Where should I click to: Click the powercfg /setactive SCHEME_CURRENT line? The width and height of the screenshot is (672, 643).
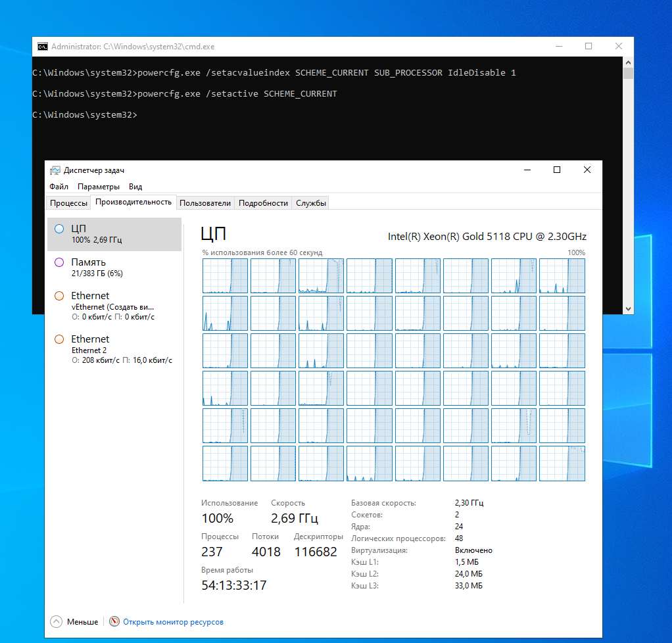click(185, 94)
